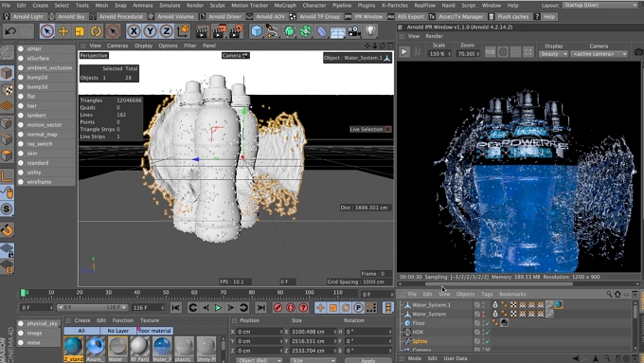Start Arnold IPR render play button
The height and width of the screenshot is (363, 644).
[x=404, y=52]
